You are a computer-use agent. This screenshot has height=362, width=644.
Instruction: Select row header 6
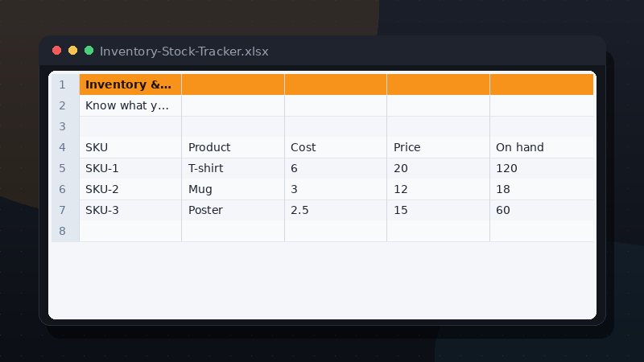click(x=64, y=189)
